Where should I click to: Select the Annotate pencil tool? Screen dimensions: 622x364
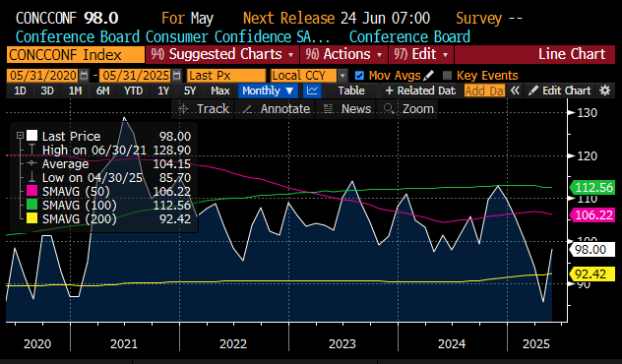point(276,108)
